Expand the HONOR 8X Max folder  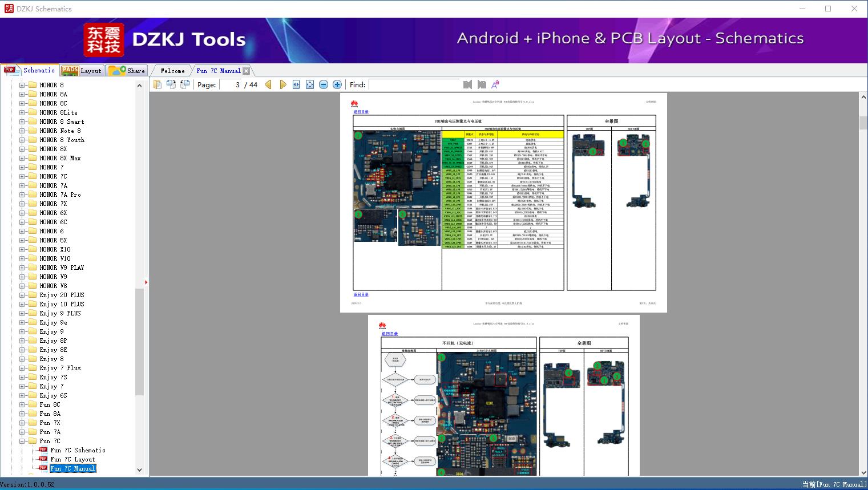pyautogui.click(x=22, y=158)
